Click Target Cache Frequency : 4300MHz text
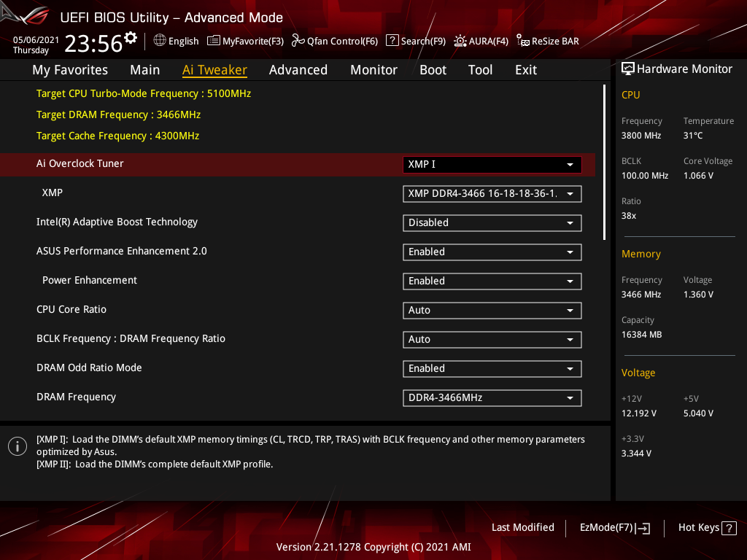Viewport: 747px width, 560px height. [x=117, y=136]
